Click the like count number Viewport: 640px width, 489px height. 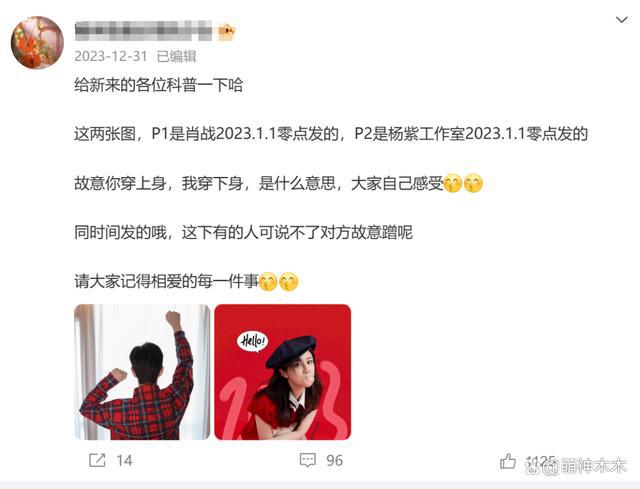[x=540, y=461]
